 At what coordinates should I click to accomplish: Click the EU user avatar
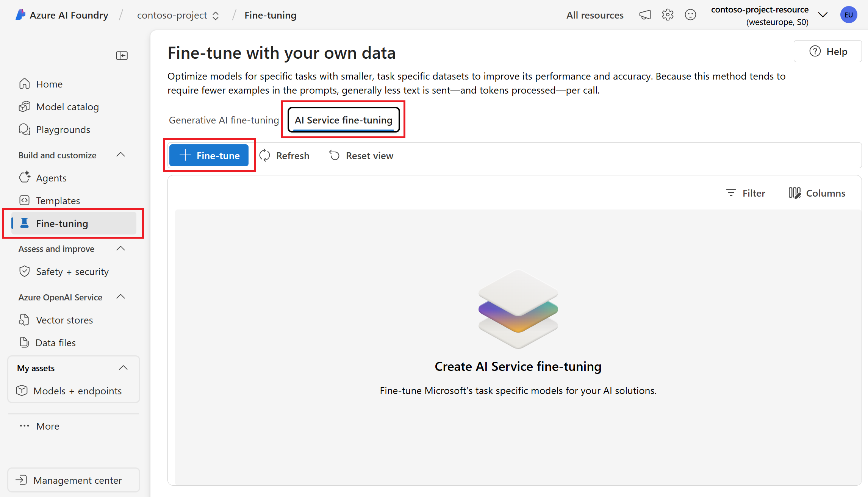pyautogui.click(x=848, y=15)
